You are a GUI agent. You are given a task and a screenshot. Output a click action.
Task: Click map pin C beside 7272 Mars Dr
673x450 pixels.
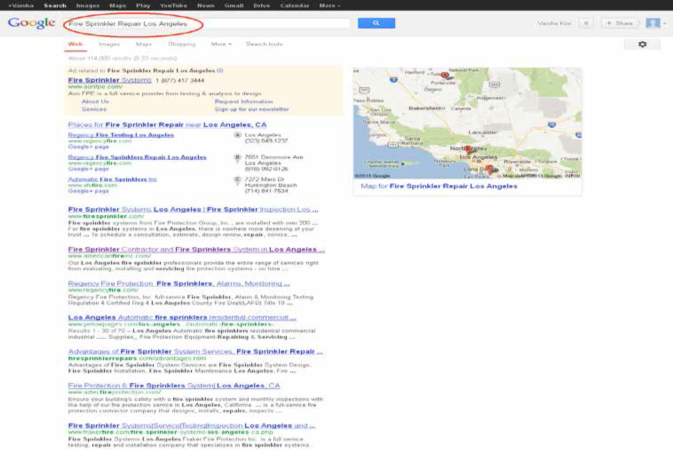(237, 180)
